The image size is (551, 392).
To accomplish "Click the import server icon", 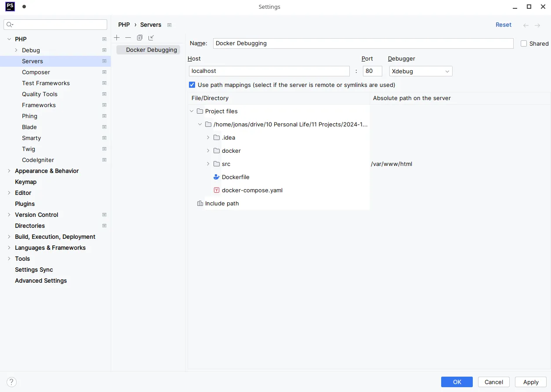I will [x=151, y=38].
